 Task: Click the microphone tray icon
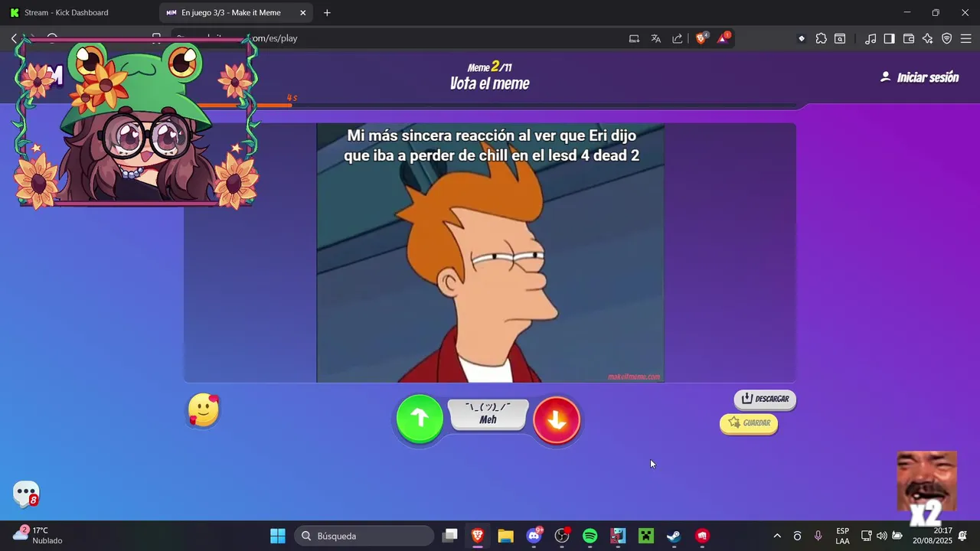pos(818,536)
